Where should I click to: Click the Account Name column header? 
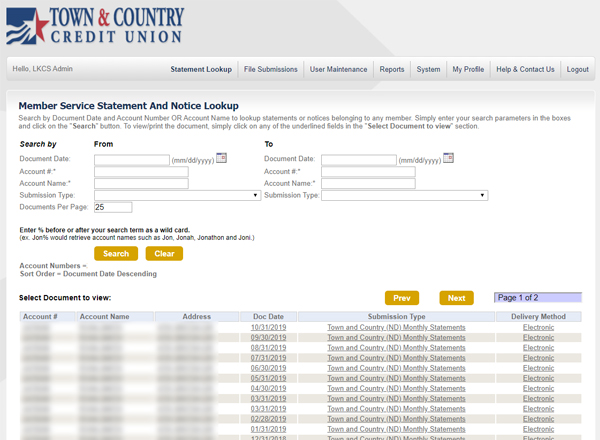115,316
